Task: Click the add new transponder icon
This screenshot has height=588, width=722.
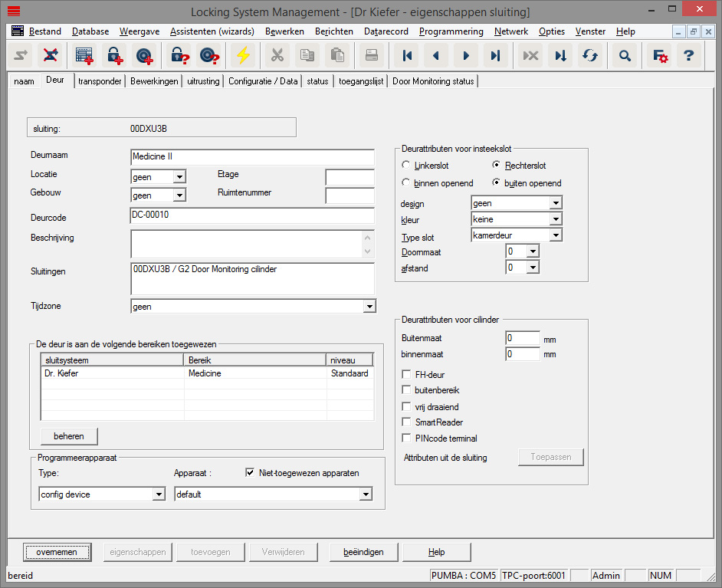Action: (144, 55)
